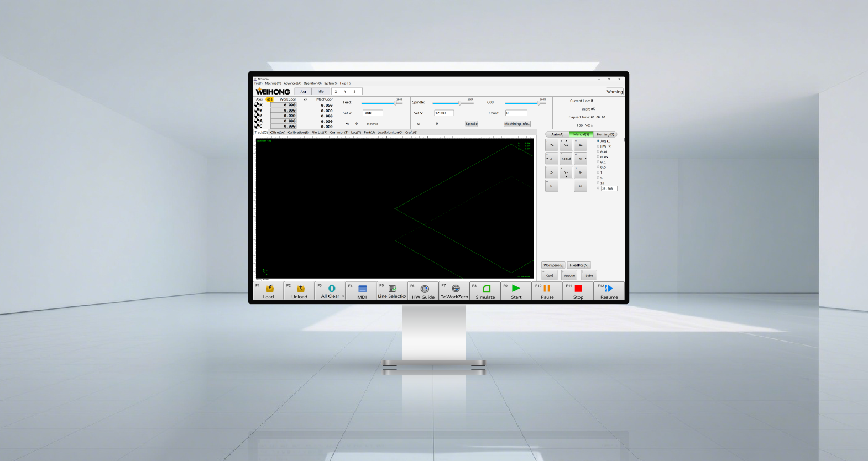
Task: Open the MDI panel icon
Action: click(x=363, y=289)
